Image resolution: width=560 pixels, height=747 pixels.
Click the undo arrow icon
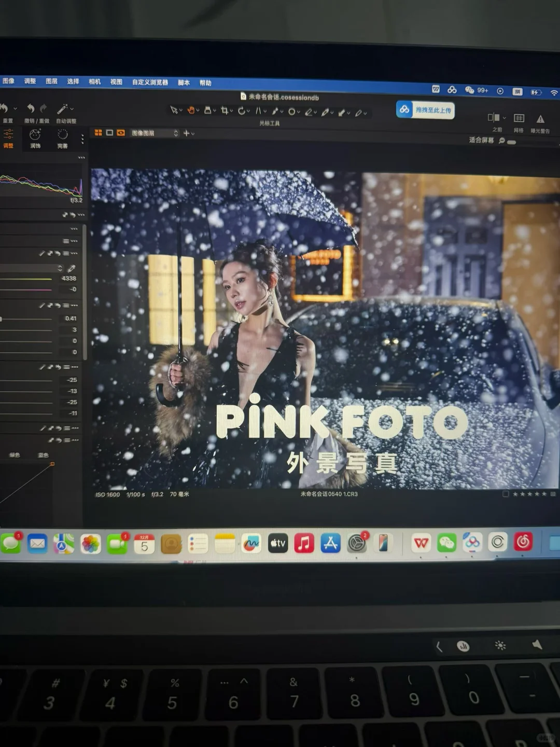[x=31, y=108]
